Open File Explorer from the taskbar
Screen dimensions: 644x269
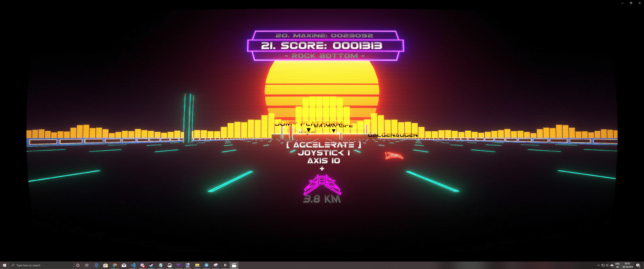pos(197,265)
